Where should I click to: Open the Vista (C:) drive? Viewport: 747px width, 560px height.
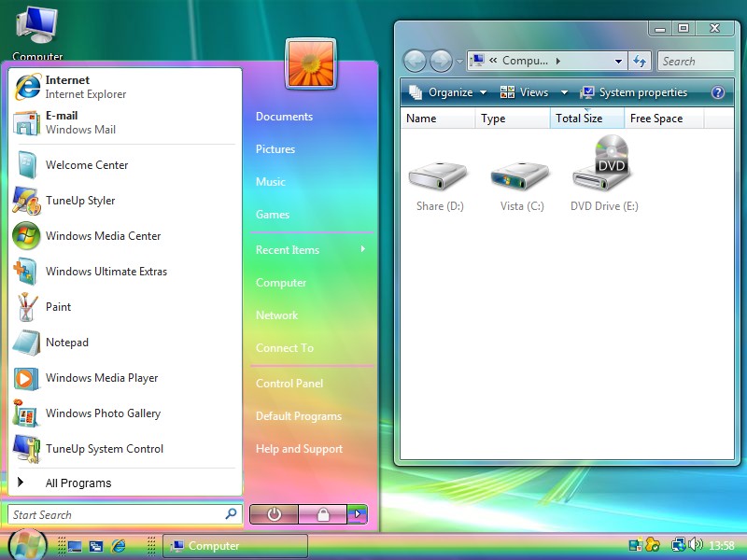point(521,177)
